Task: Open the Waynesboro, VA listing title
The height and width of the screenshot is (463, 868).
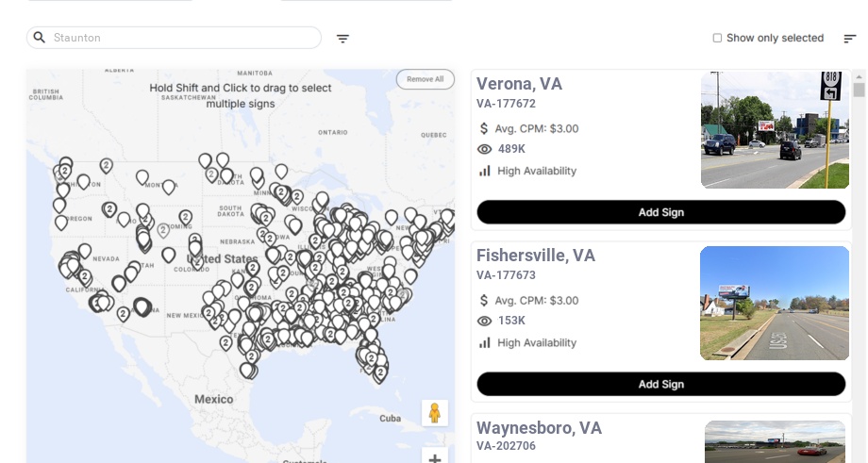Action: tap(539, 428)
